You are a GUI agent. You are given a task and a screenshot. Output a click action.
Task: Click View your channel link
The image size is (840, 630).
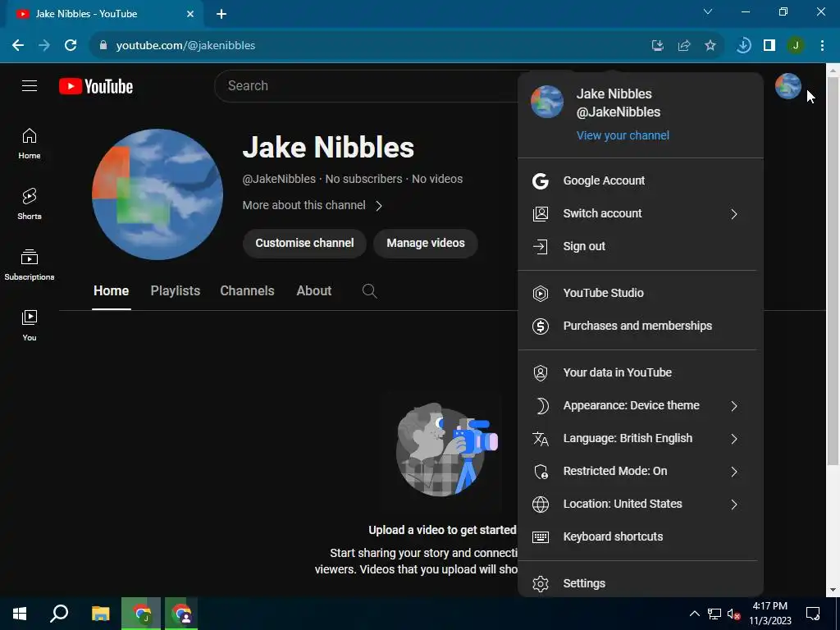[623, 135]
